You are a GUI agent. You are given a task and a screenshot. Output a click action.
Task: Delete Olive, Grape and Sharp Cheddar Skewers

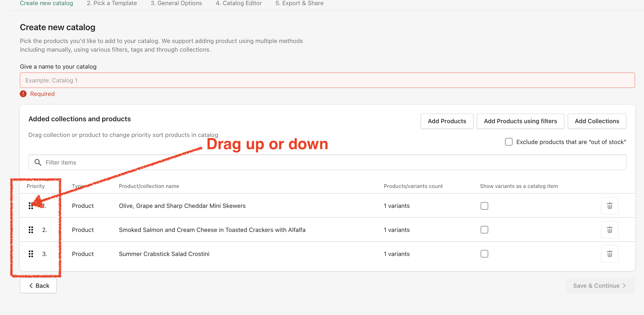pyautogui.click(x=609, y=206)
